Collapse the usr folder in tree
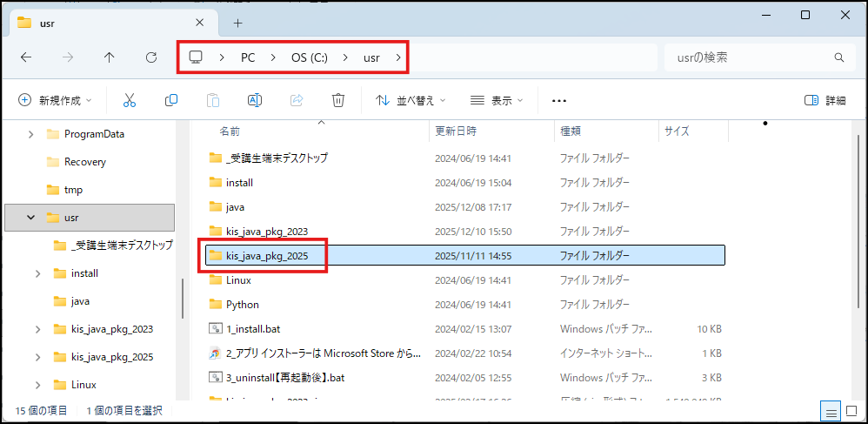 click(x=30, y=217)
